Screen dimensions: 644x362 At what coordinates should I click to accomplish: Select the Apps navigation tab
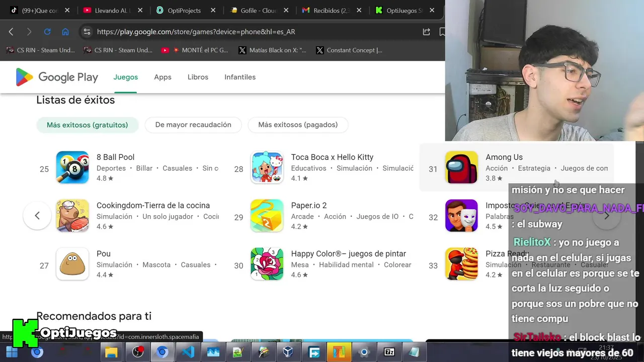[x=163, y=77]
